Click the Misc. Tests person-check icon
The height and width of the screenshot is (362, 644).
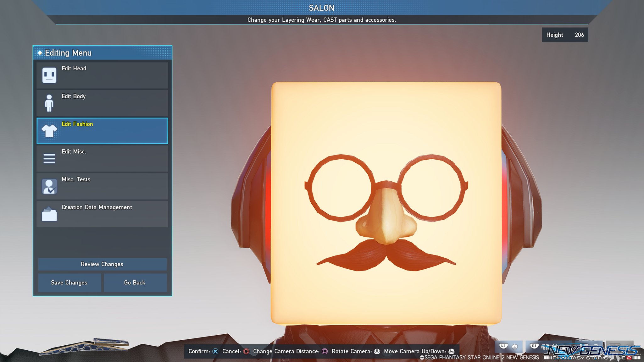49,186
